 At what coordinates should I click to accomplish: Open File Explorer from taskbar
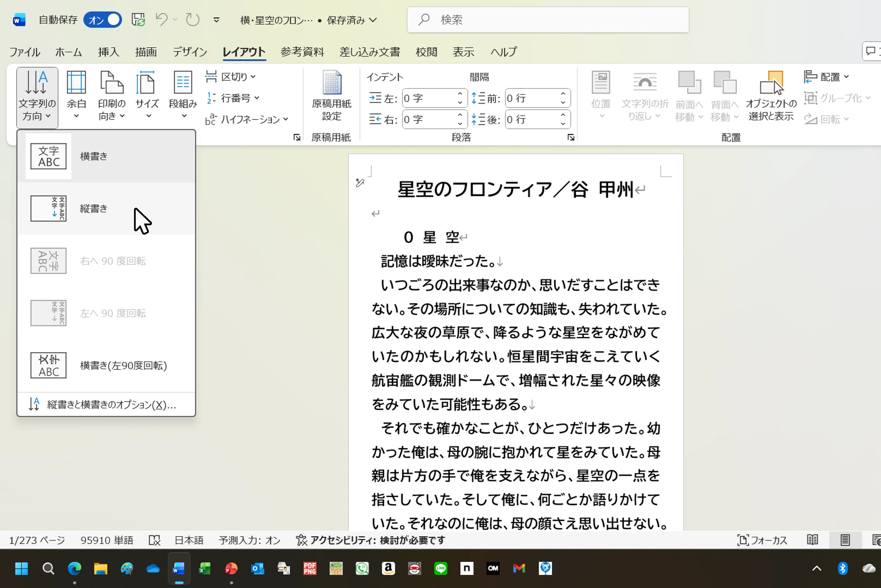point(101,569)
